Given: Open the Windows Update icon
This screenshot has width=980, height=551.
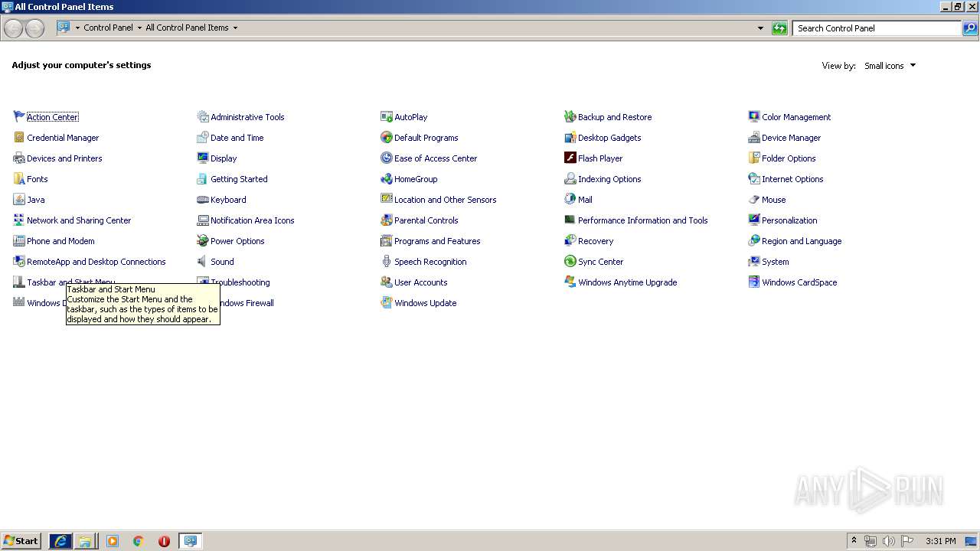Looking at the screenshot, I should pos(387,303).
